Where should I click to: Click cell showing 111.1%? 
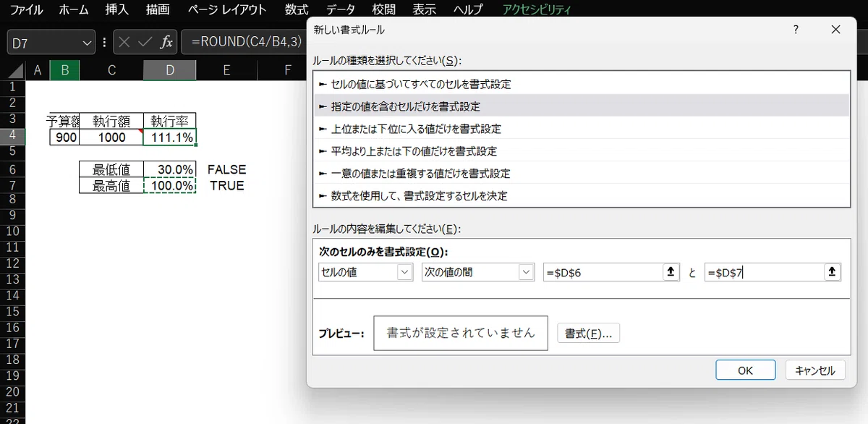170,137
